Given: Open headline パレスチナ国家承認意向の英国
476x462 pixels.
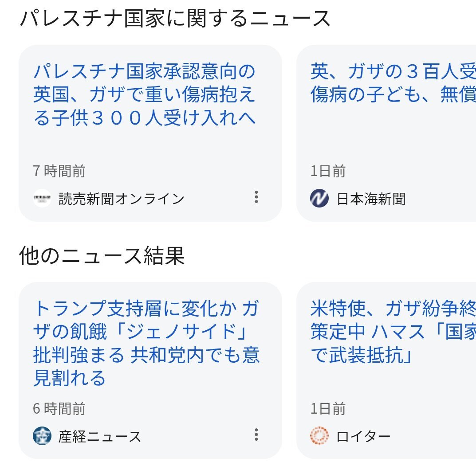Looking at the screenshot, I should pyautogui.click(x=145, y=94).
